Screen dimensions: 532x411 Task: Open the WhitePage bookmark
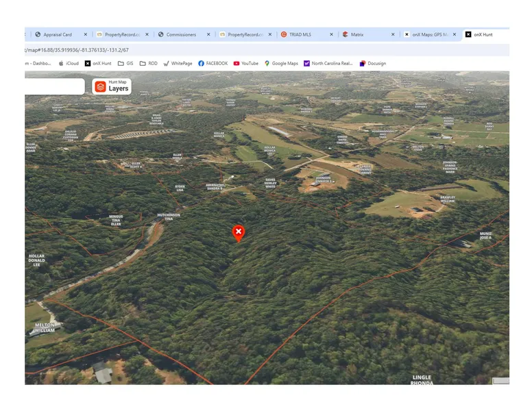(x=178, y=63)
